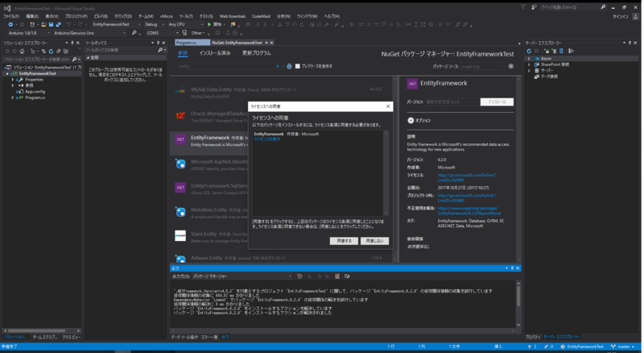Open the Arduino 1.6/1.8 dropdown
This screenshot has height=353, width=644.
[29, 33]
